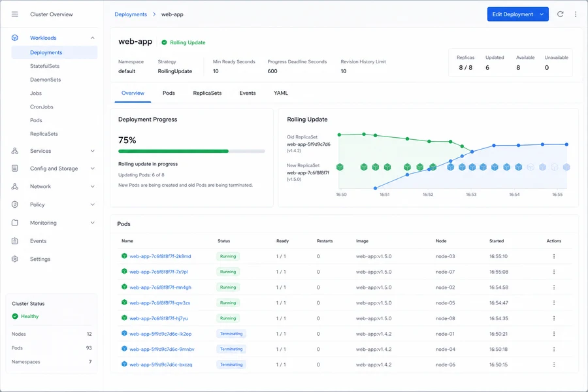Viewport: 588px width, 392px height.
Task: Expand the Config and Storage section
Action: coord(92,169)
